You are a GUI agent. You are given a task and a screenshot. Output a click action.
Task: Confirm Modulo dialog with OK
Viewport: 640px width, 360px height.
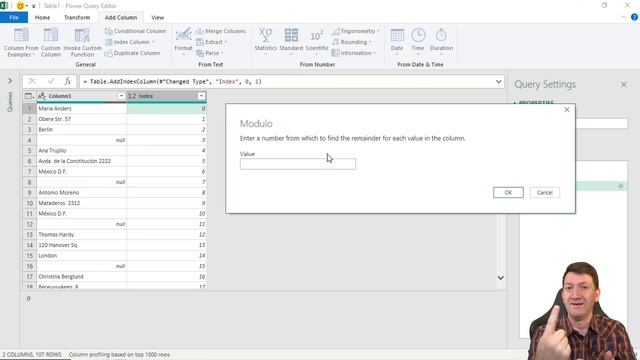[x=508, y=192]
